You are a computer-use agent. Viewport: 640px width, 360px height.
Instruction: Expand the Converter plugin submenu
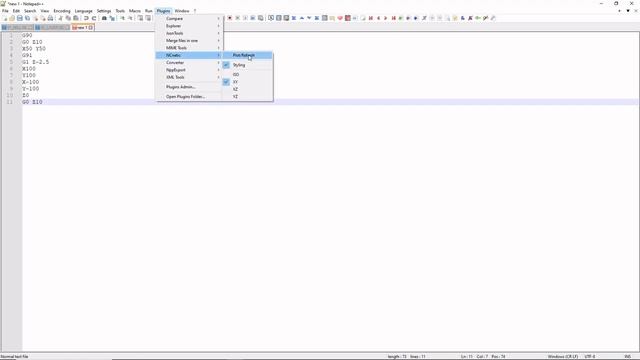[x=189, y=63]
